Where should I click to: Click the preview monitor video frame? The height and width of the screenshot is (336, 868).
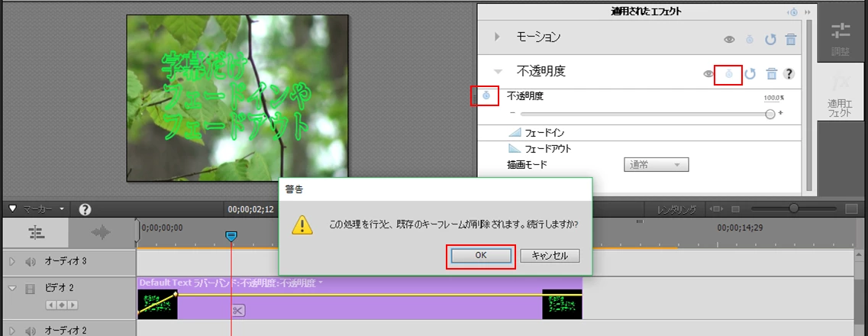[237, 98]
